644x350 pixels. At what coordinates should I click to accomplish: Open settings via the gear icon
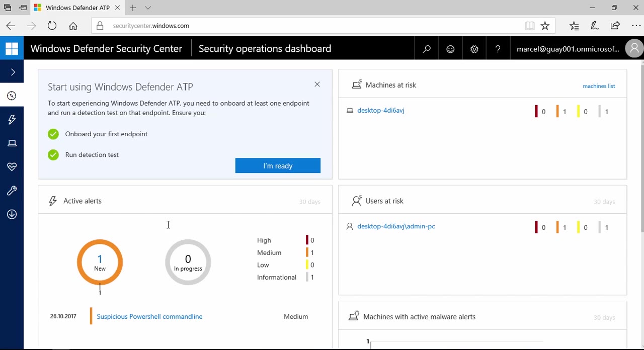[x=474, y=48]
